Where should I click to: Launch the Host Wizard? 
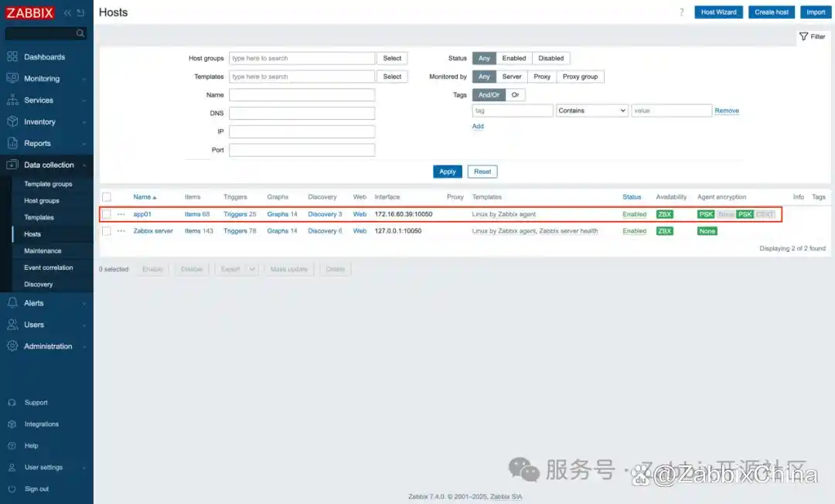click(x=718, y=12)
